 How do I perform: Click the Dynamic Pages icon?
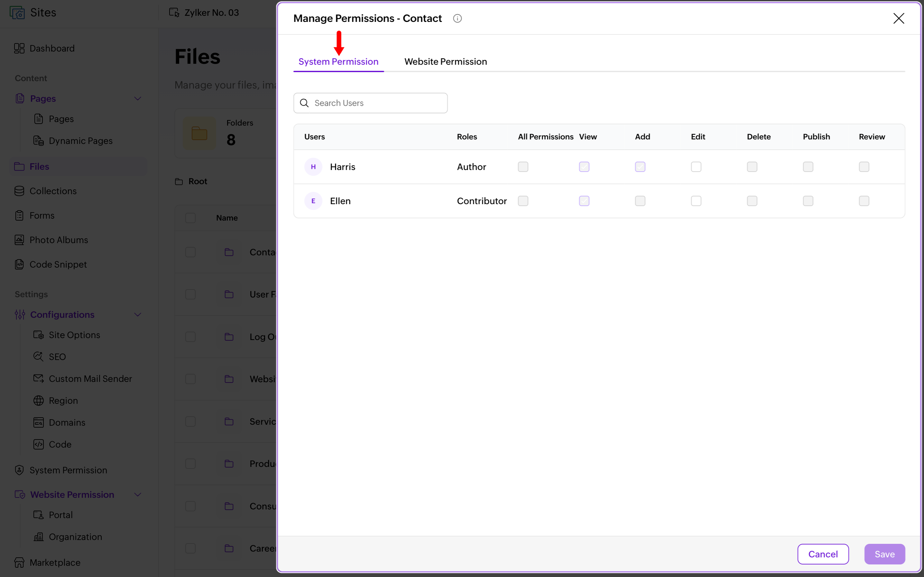click(x=39, y=141)
